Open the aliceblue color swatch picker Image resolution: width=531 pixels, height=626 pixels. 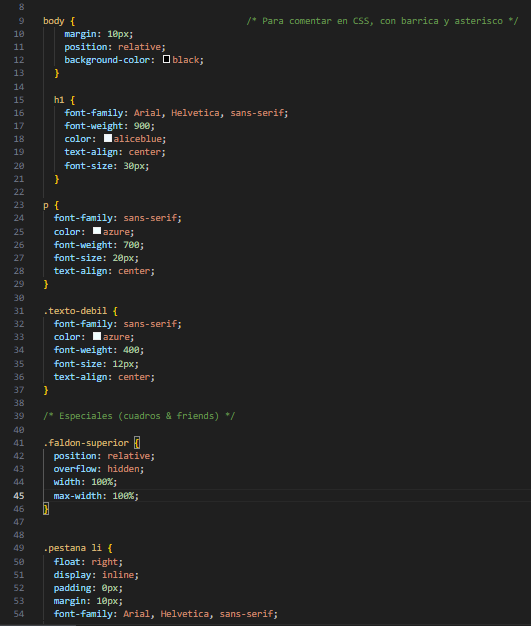pyautogui.click(x=108, y=138)
